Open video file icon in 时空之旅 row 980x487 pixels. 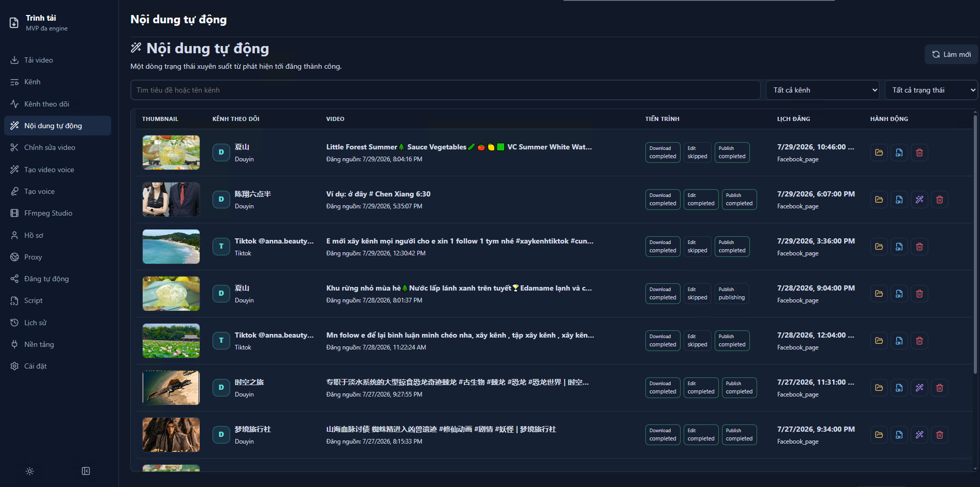[x=899, y=388]
